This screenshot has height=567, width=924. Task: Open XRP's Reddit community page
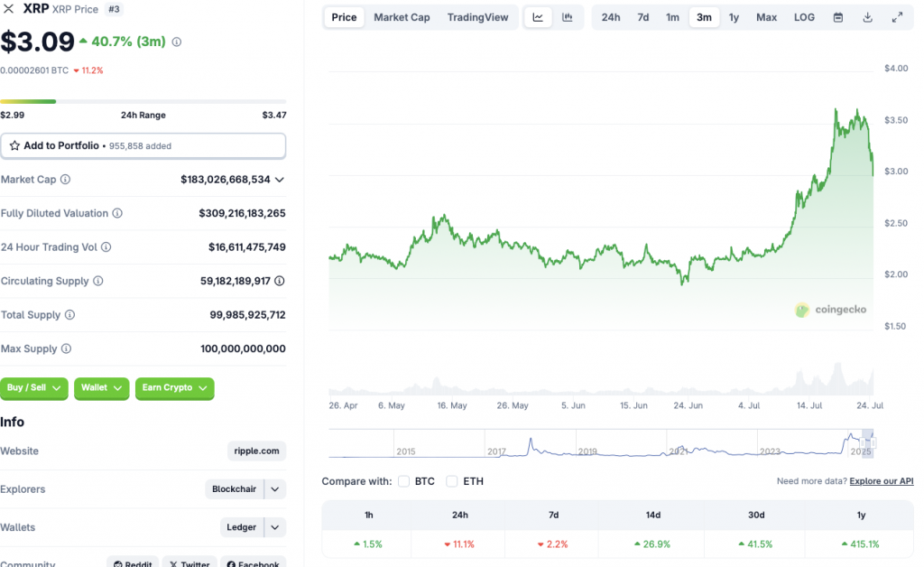(x=132, y=562)
